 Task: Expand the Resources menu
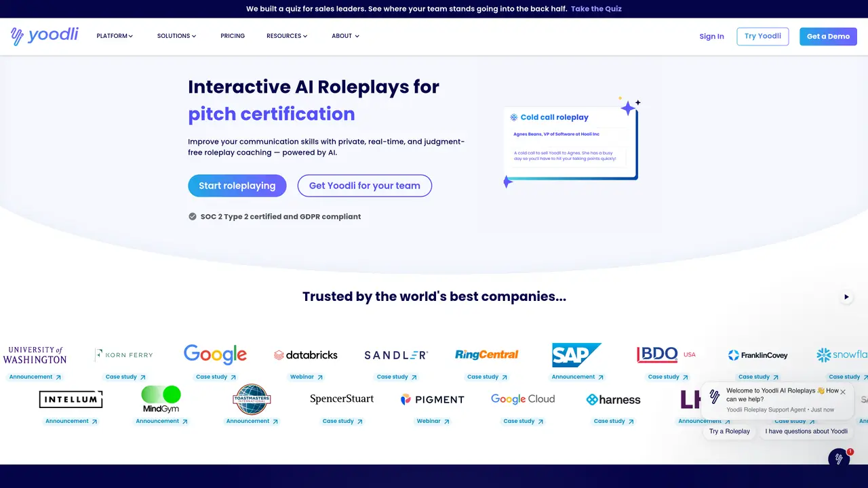(287, 36)
